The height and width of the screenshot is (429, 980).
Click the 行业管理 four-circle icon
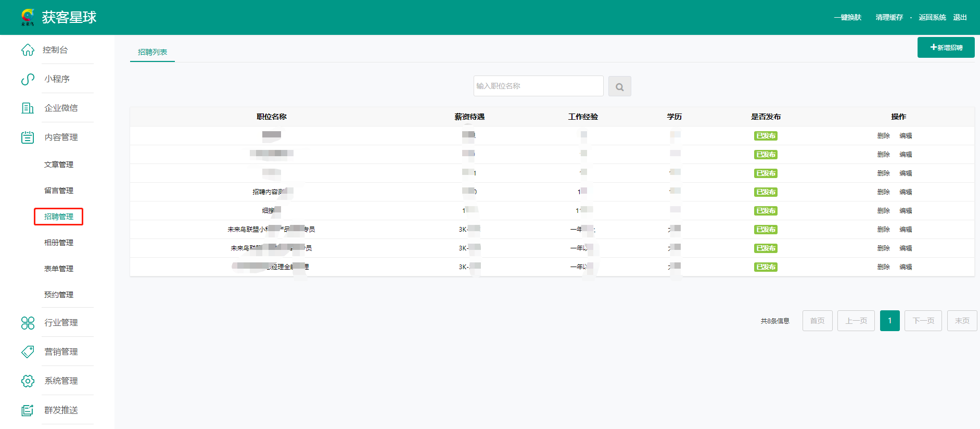pyautogui.click(x=28, y=323)
